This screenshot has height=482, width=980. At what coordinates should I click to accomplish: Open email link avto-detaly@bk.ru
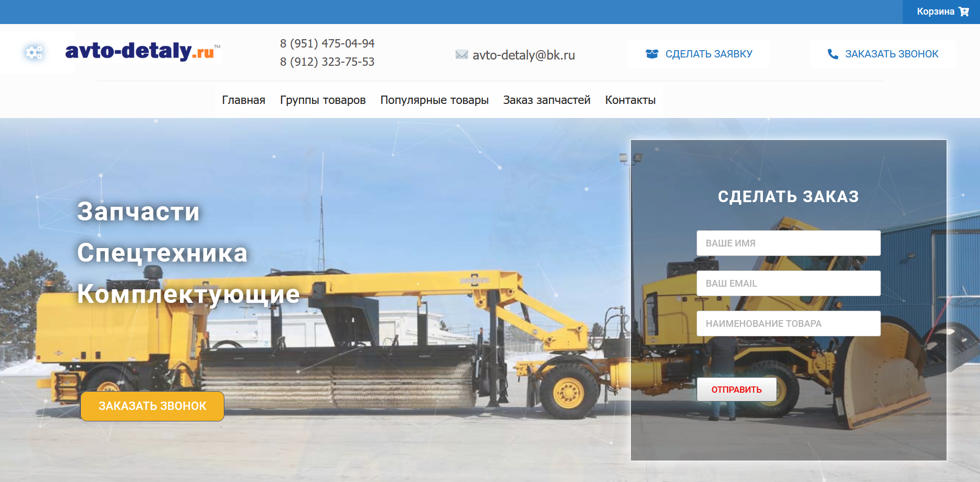point(523,55)
